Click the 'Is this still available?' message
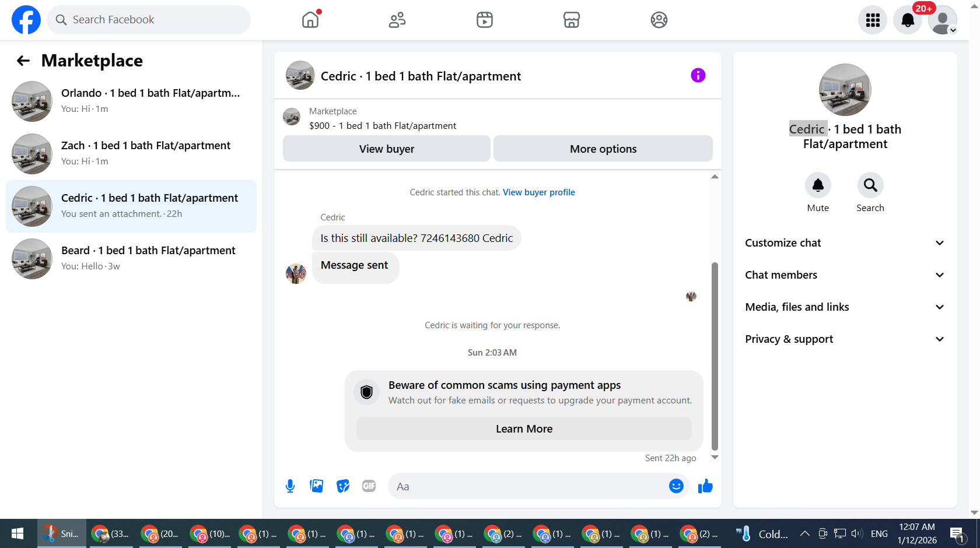The height and width of the screenshot is (548, 980). click(416, 238)
